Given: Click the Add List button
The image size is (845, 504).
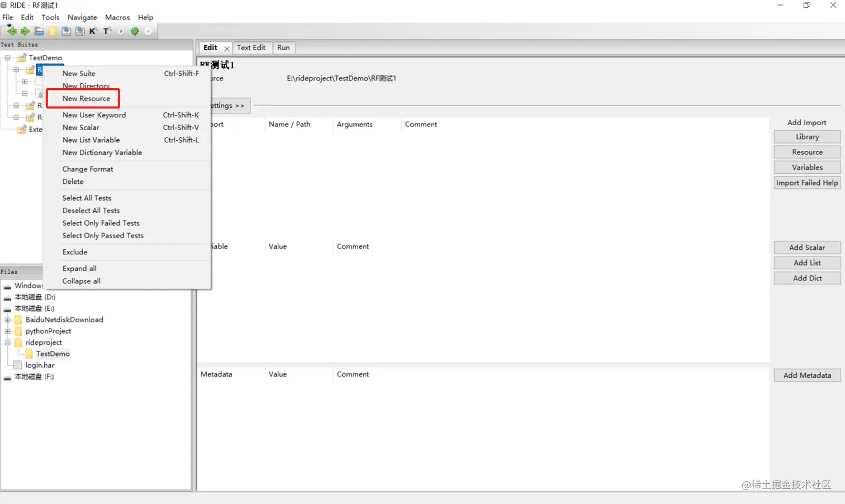Looking at the screenshot, I should (x=807, y=263).
